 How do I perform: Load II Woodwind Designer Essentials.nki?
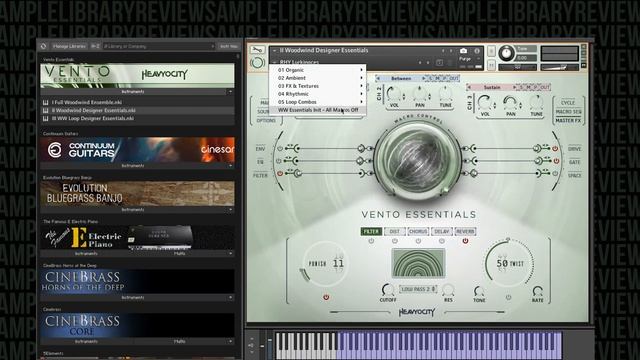pyautogui.click(x=138, y=110)
